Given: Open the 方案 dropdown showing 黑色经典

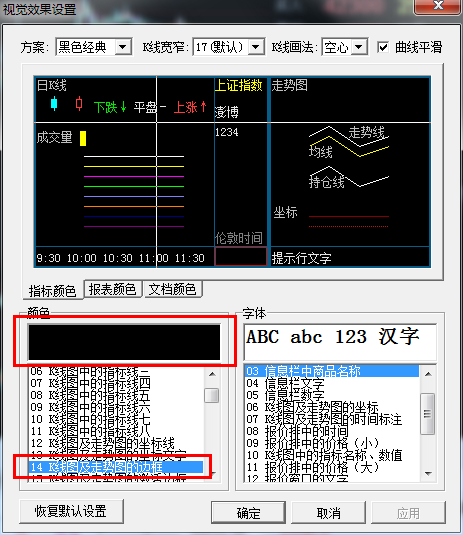Looking at the screenshot, I should (93, 47).
